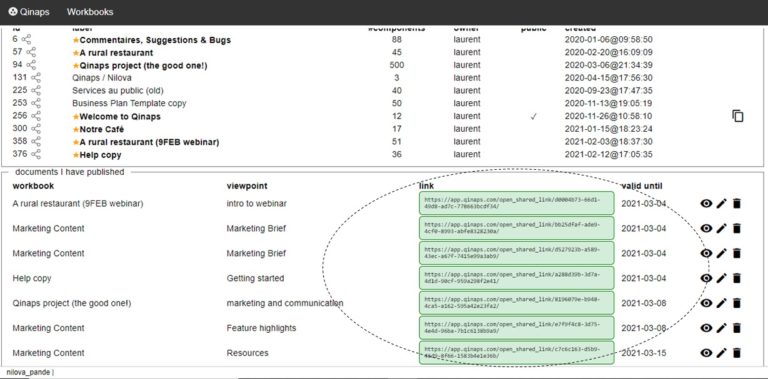Click eye icon for marketing and communication row
The image size is (768, 379).
[x=706, y=303]
